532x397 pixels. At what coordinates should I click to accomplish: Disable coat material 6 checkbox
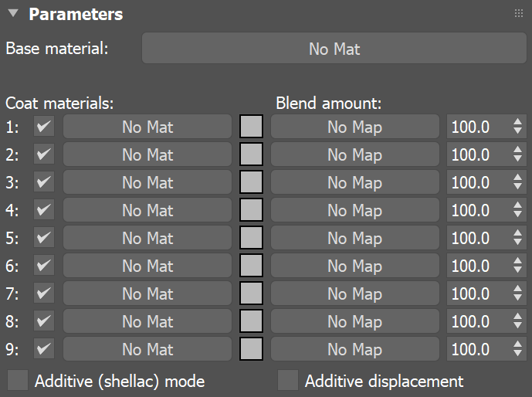click(x=44, y=266)
